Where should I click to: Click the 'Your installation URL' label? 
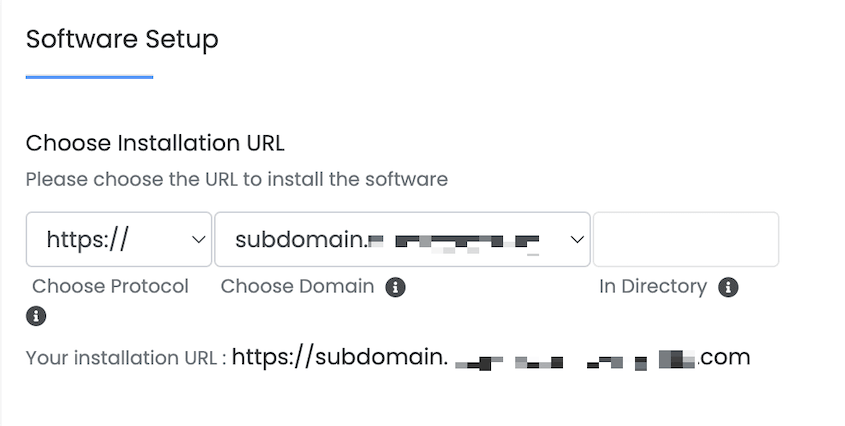[125, 358]
